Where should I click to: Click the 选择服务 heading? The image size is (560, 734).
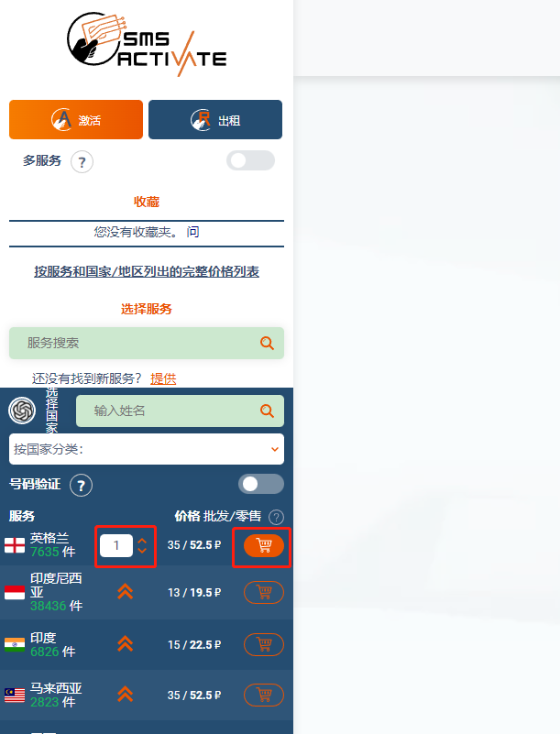pyautogui.click(x=147, y=309)
